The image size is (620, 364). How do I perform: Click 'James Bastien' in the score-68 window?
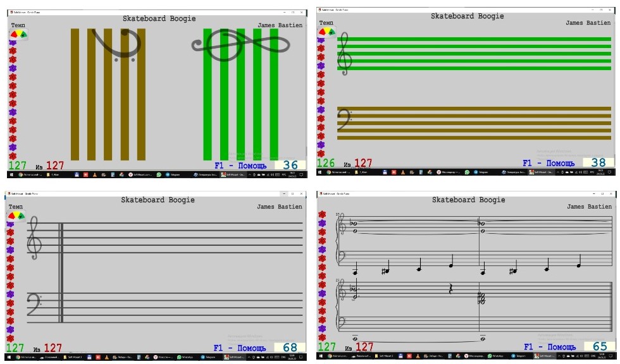(x=280, y=207)
